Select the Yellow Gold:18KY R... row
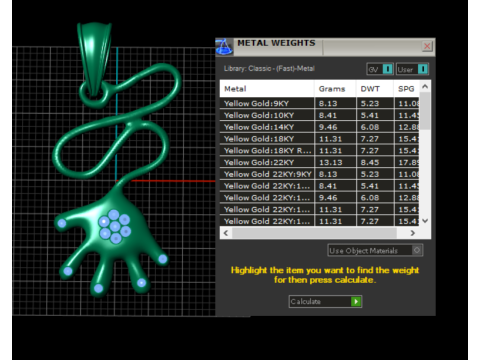This screenshot has height=360, width=480. point(319,151)
